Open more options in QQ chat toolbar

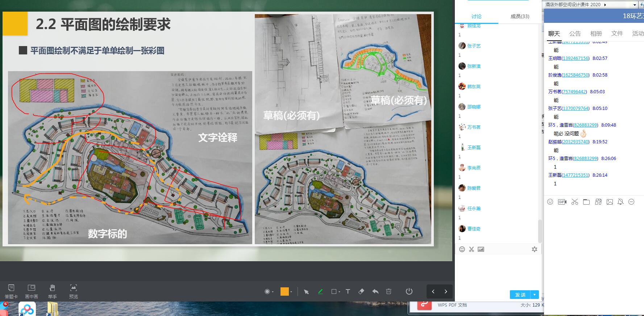(631, 202)
